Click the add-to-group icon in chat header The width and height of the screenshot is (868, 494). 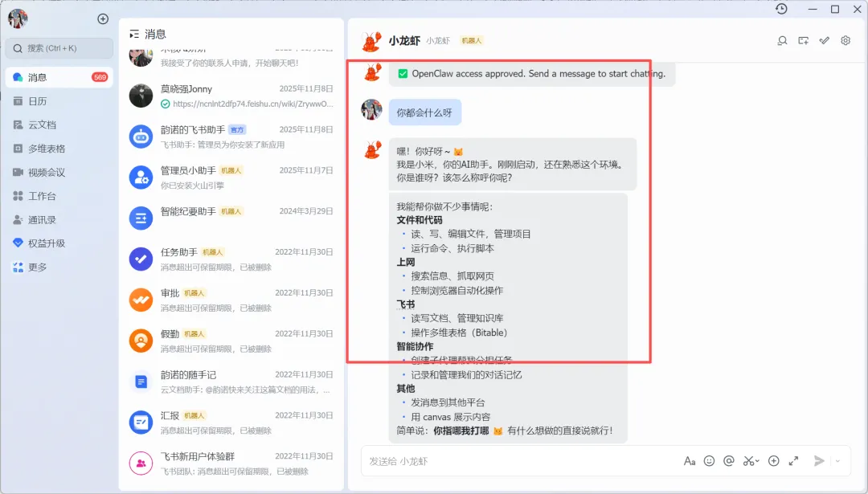(803, 40)
